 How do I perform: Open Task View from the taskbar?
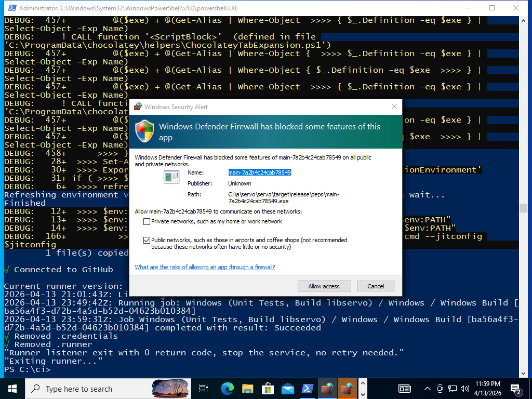point(204,389)
